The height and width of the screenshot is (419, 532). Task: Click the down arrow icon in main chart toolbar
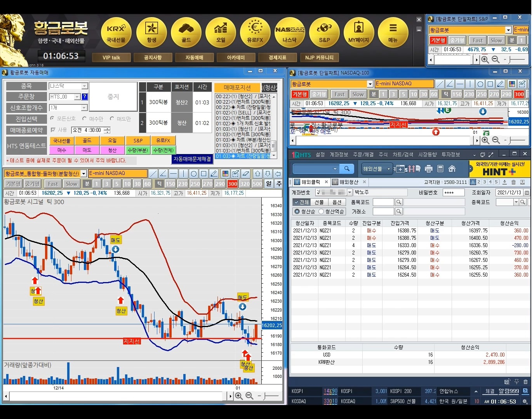pyautogui.click(x=268, y=173)
